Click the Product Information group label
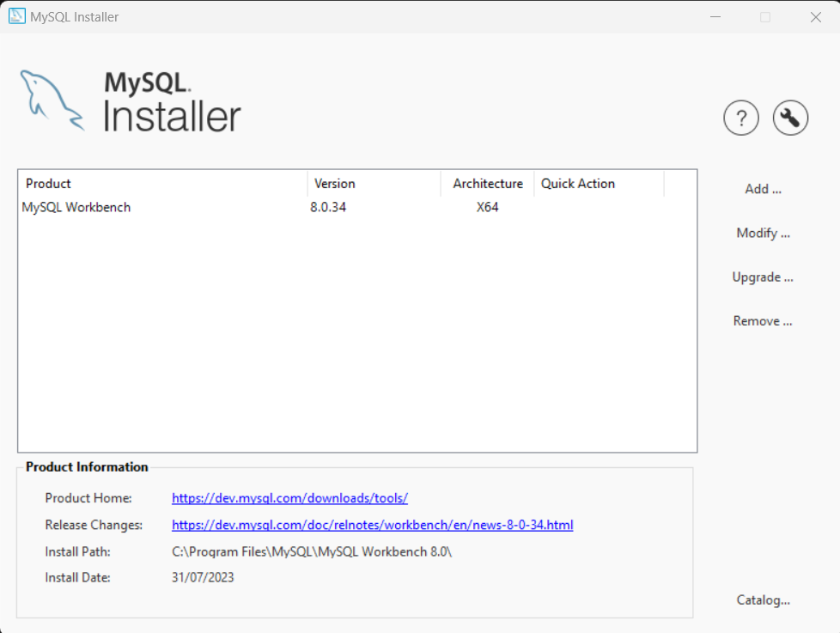Image resolution: width=840 pixels, height=633 pixels. [87, 467]
